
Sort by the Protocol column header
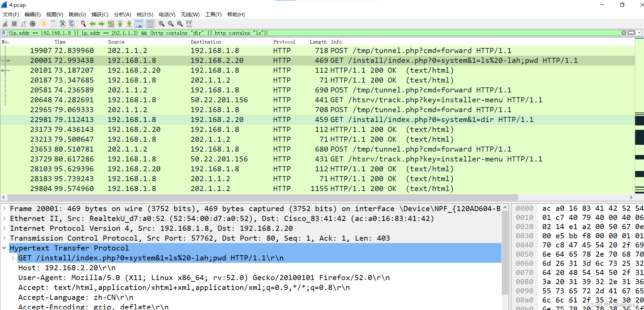click(x=290, y=42)
